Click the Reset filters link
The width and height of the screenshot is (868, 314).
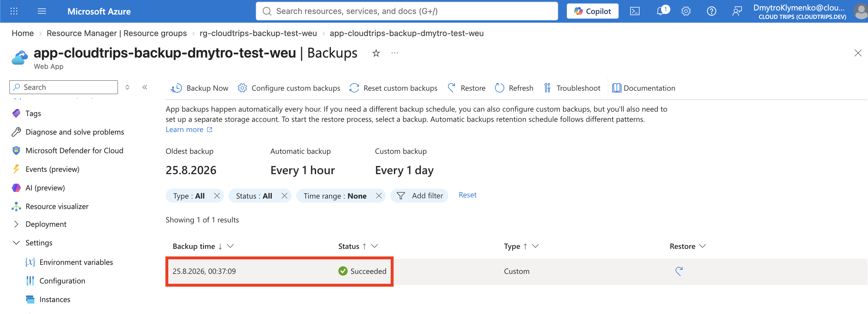[x=467, y=195]
